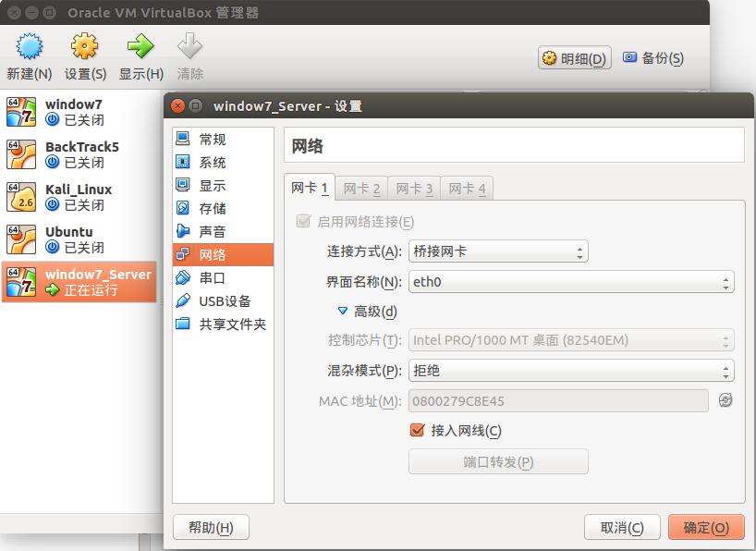Open 混杂模式(P) 拒绝 dropdown
756x551 pixels.
[571, 371]
